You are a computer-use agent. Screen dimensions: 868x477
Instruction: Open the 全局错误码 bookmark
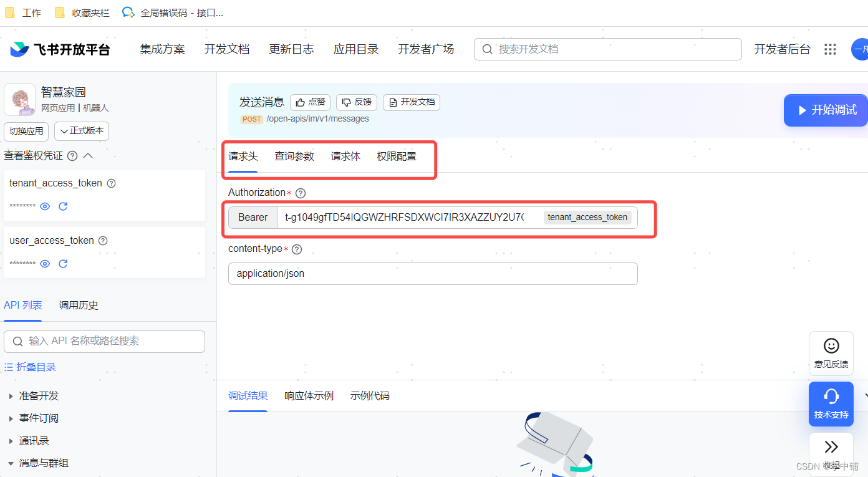(173, 12)
